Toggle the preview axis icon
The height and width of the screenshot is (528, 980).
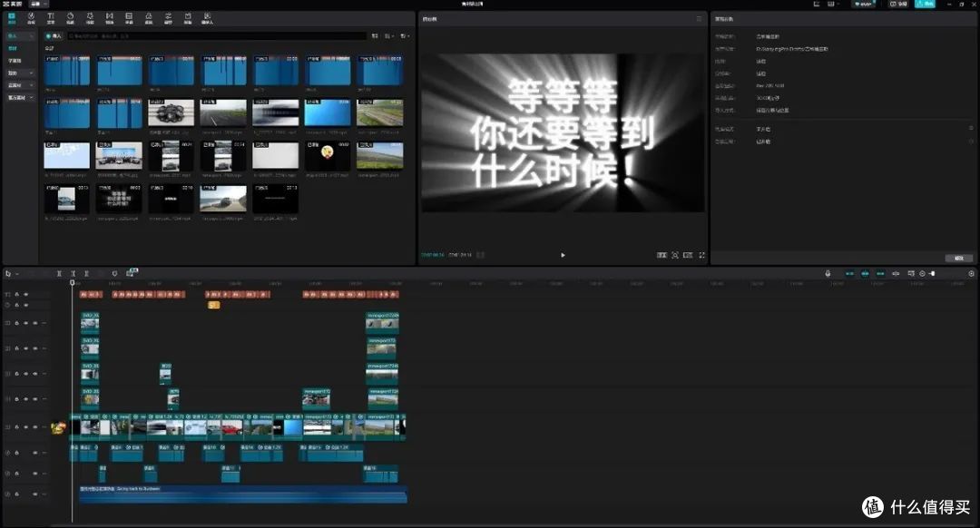(x=896, y=274)
